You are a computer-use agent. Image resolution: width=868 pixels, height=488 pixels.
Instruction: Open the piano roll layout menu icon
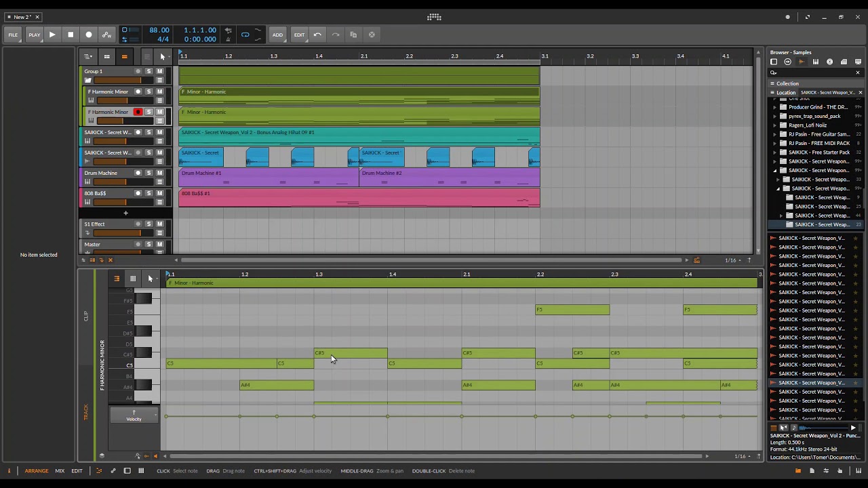click(116, 279)
